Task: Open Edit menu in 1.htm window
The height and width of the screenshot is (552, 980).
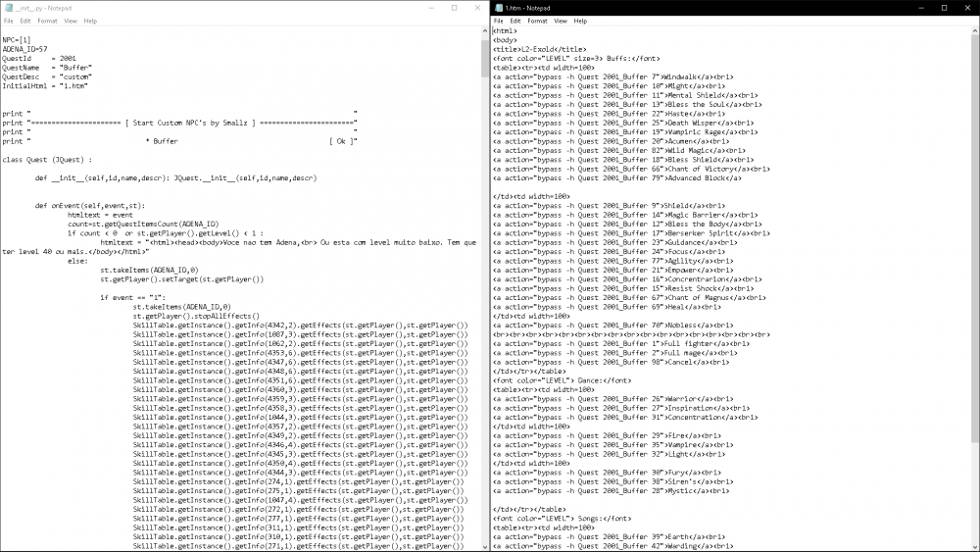Action: 514,20
